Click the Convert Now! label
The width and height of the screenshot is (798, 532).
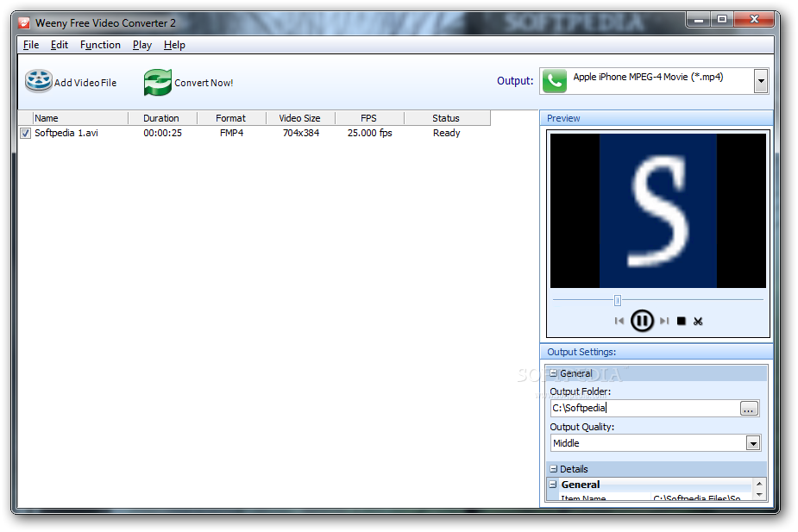[204, 83]
